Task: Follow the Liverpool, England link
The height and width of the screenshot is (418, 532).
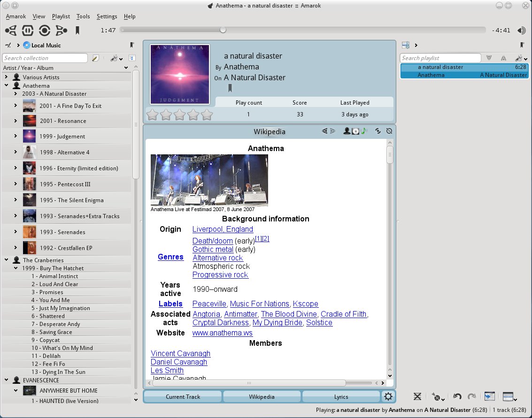Action: click(223, 229)
